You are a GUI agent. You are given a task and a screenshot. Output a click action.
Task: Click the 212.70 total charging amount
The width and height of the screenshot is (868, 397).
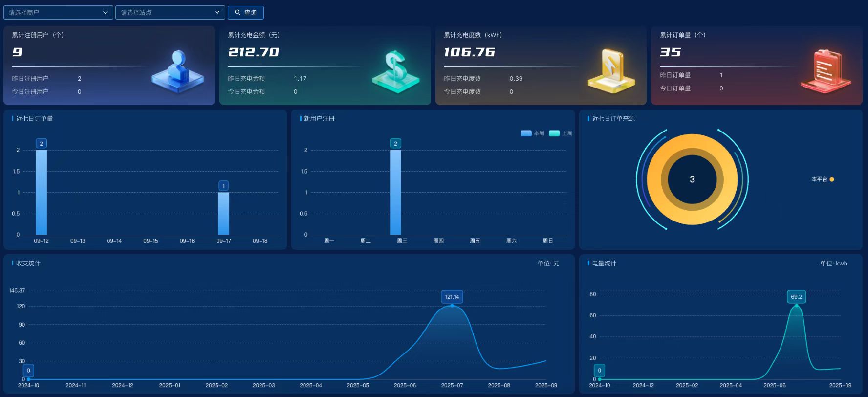click(254, 52)
